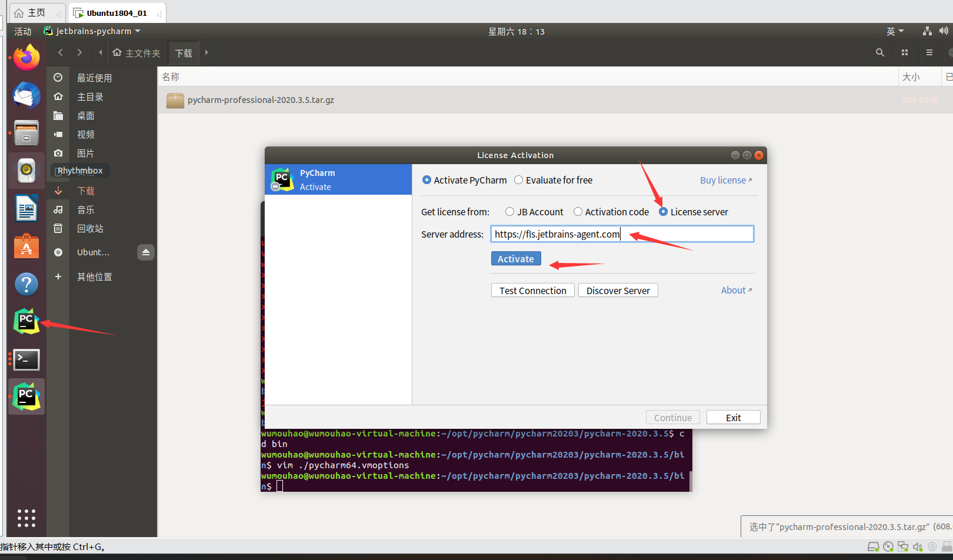Open the network status indicator

click(x=927, y=31)
